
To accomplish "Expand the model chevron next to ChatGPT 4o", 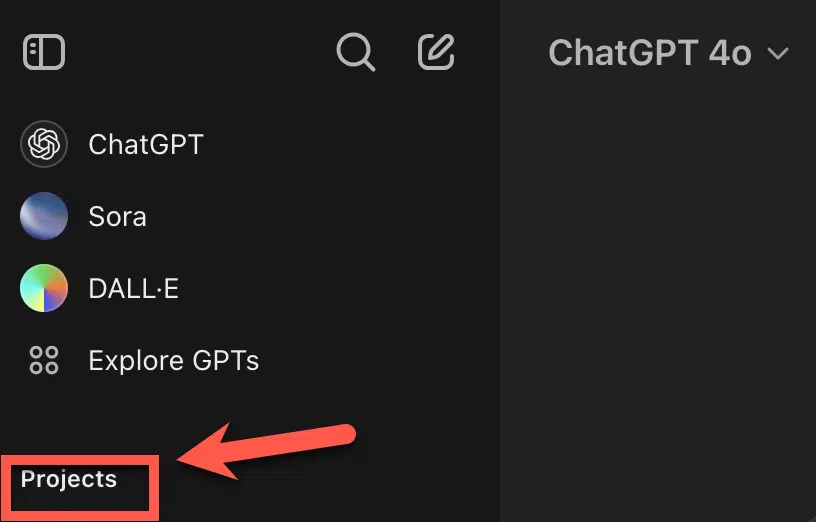I will pos(778,53).
